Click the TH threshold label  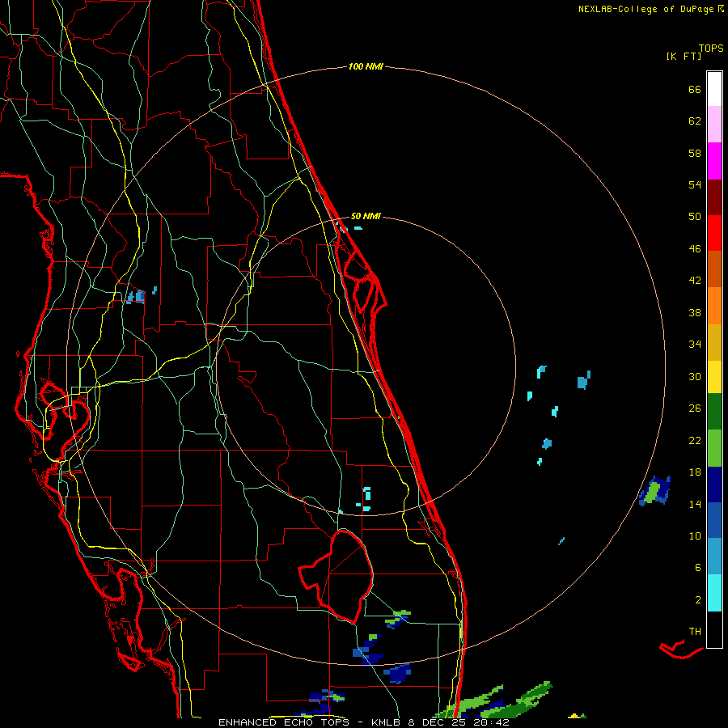(x=695, y=632)
